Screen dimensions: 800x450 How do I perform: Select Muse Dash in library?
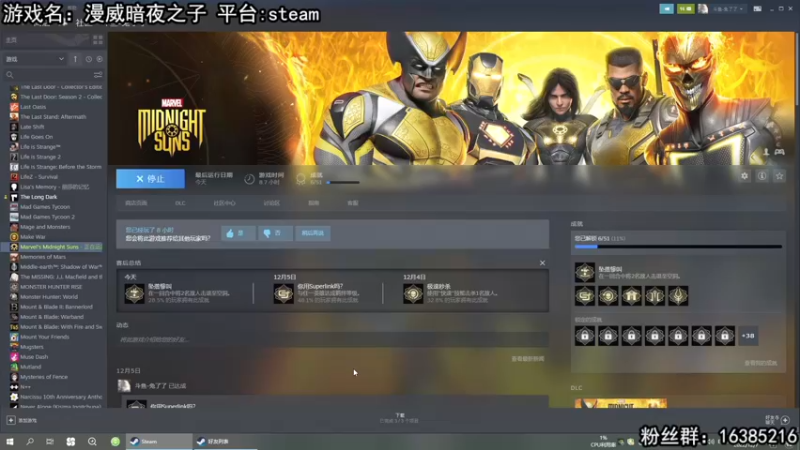click(34, 357)
